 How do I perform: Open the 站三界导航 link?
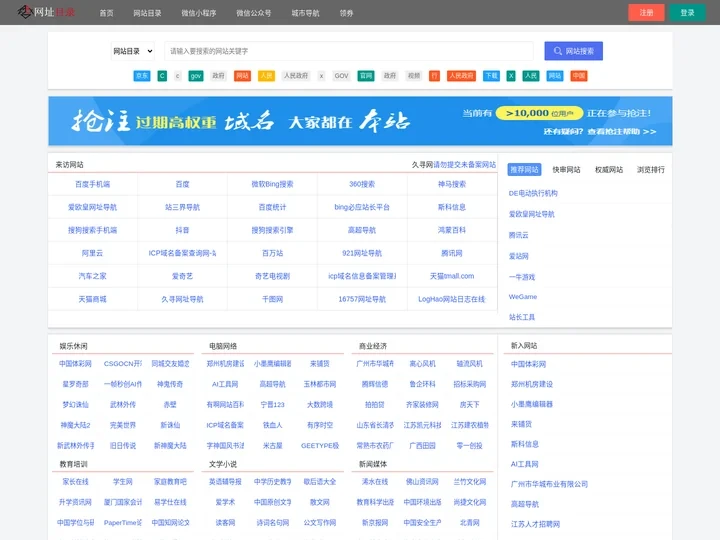(182, 207)
